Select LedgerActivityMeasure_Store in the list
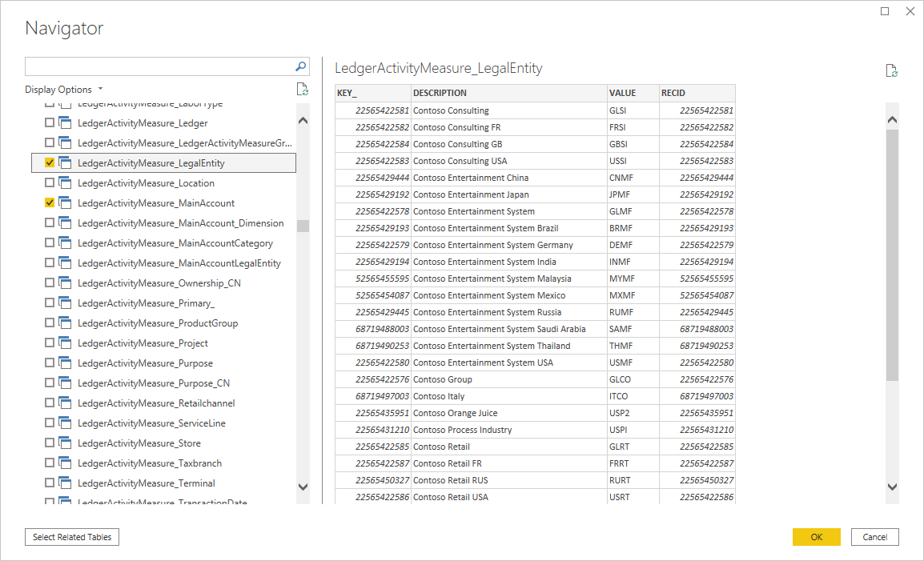The height and width of the screenshot is (561, 924). (139, 443)
